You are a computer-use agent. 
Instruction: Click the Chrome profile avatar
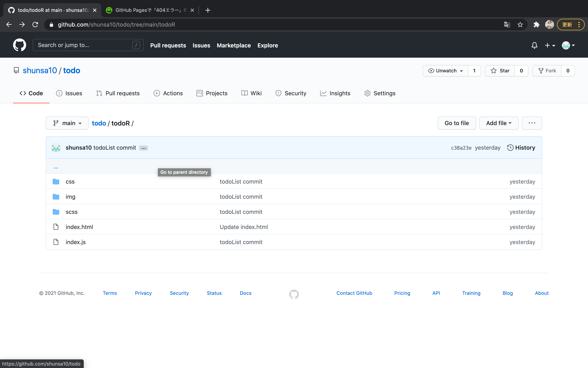click(x=549, y=25)
